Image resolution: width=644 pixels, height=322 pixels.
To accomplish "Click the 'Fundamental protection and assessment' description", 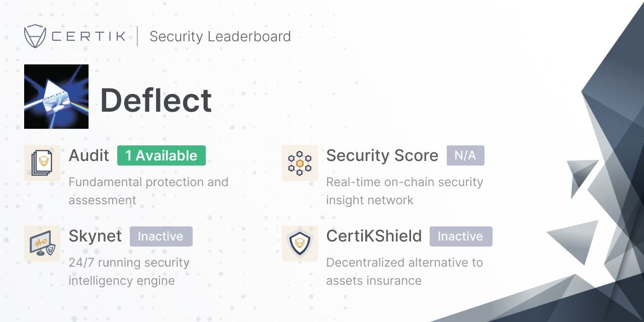I will pyautogui.click(x=148, y=191).
